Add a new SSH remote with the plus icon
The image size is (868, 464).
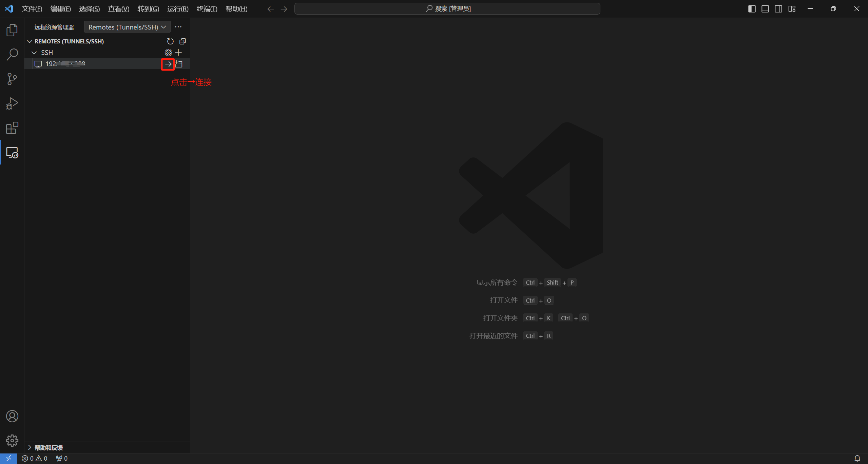coord(178,53)
